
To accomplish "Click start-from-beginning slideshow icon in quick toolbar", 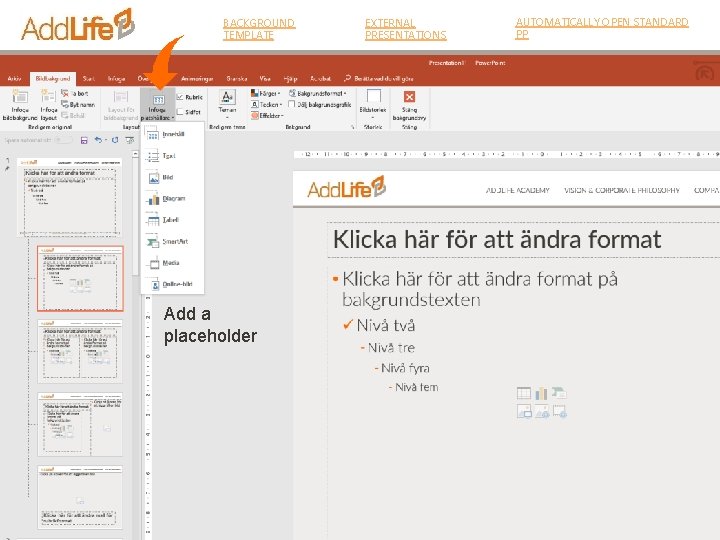I will pos(130,140).
